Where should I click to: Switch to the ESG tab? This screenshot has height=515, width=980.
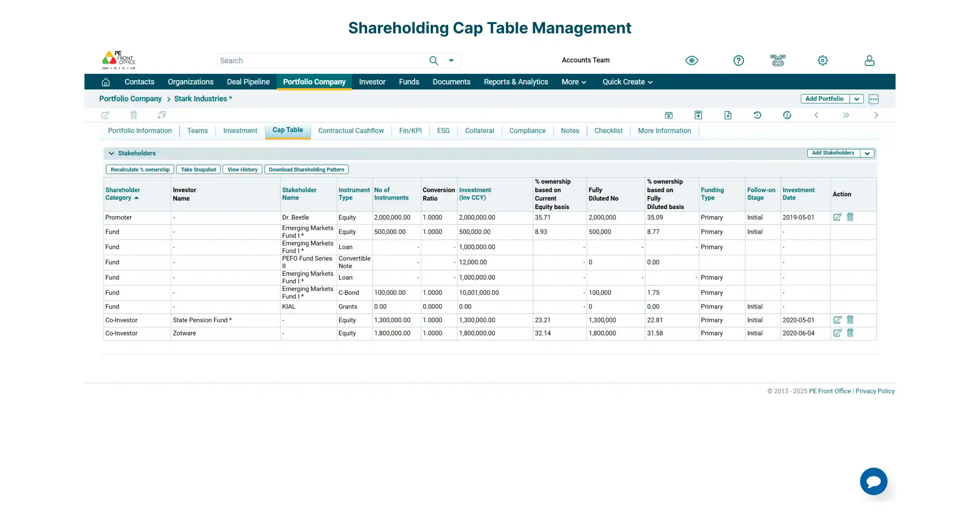point(443,130)
